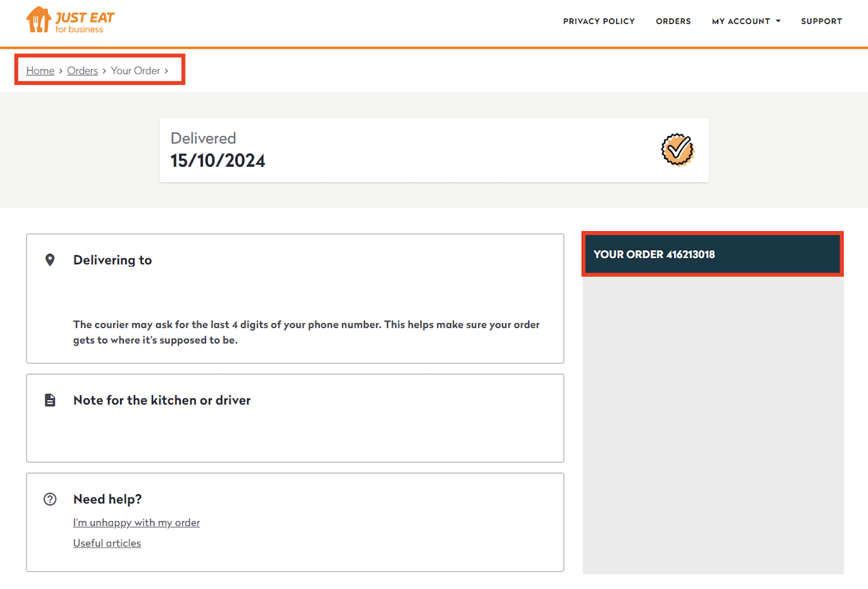Expand the My Account dropdown menu

coord(746,21)
